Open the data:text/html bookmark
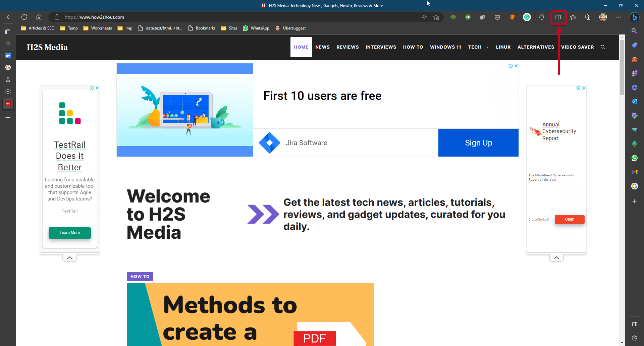 tap(160, 28)
